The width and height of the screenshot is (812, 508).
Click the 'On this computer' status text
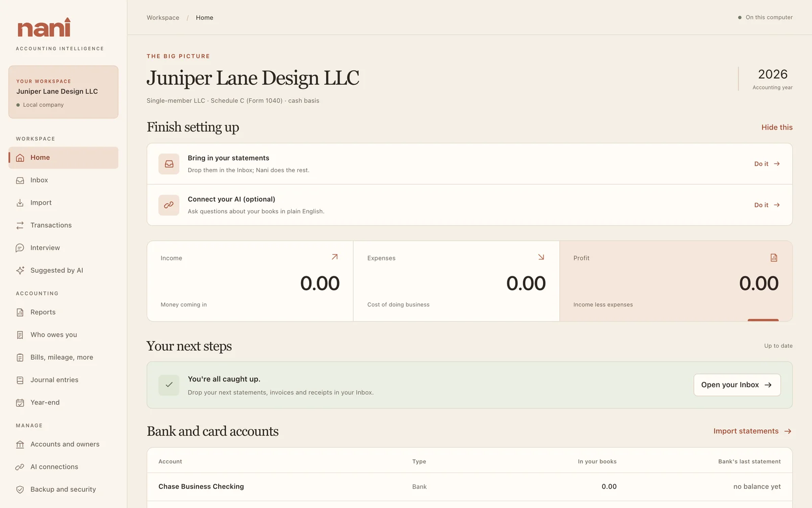coord(769,17)
